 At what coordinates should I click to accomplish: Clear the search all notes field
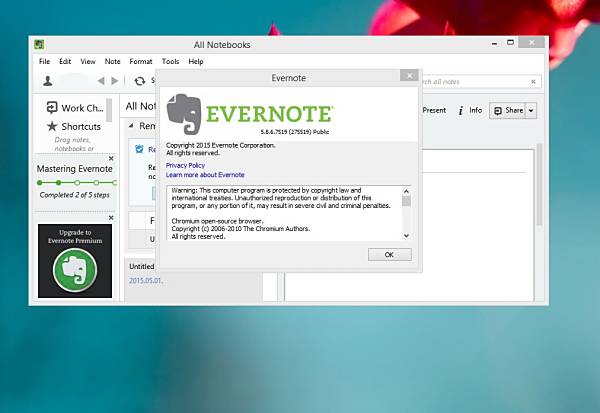coord(533,82)
